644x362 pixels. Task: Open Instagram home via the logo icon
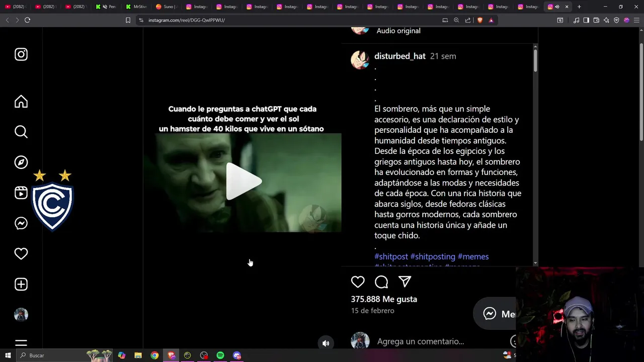tap(21, 54)
